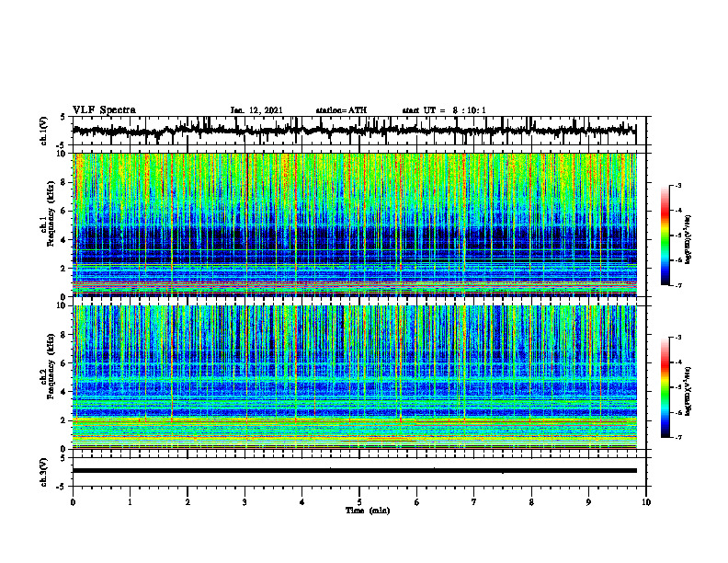Select the date "Jan. 12, 2021" label
Screen dimensions: 728x563
pyautogui.click(x=256, y=110)
